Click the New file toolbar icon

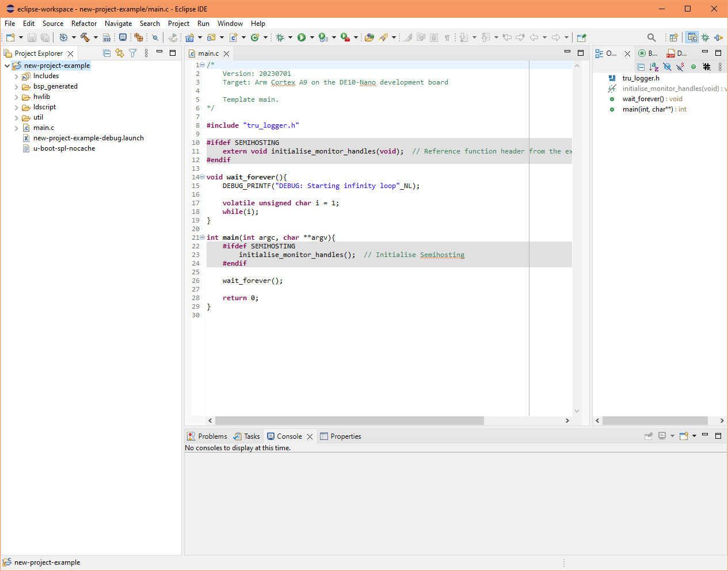10,37
